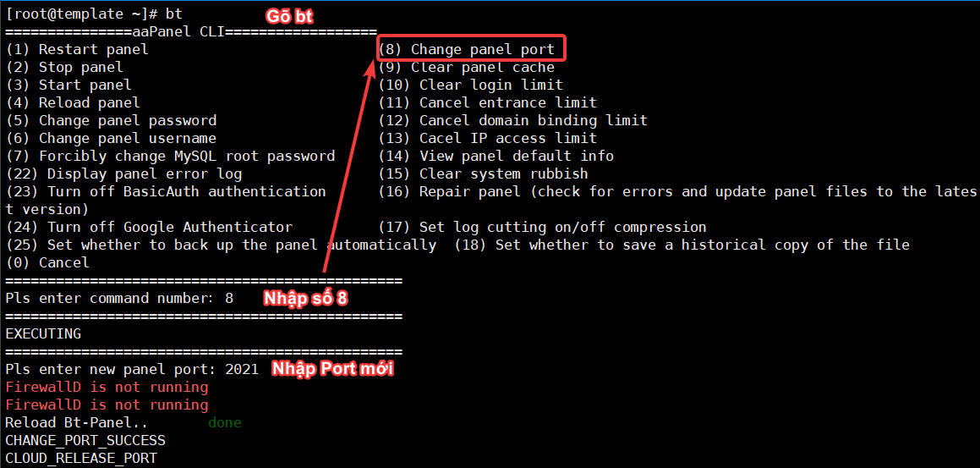Select "(10) Clear login limit" entry
The width and height of the screenshot is (980, 468).
click(470, 85)
